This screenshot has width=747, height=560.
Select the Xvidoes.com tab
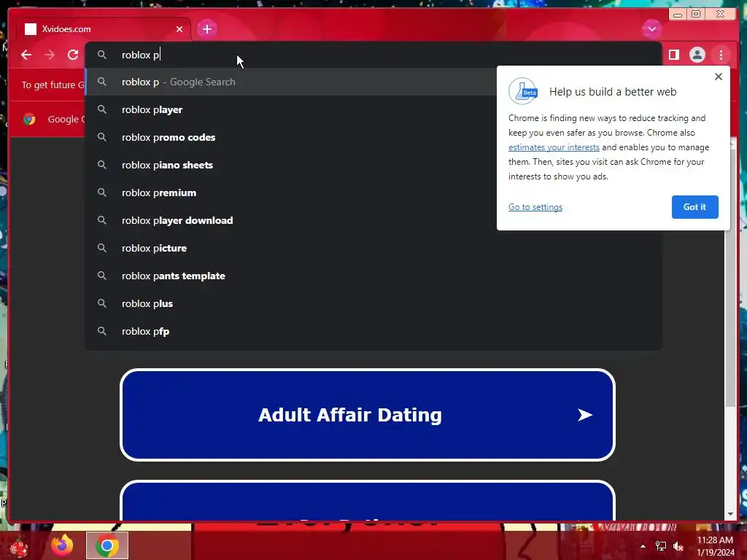[x=104, y=29]
